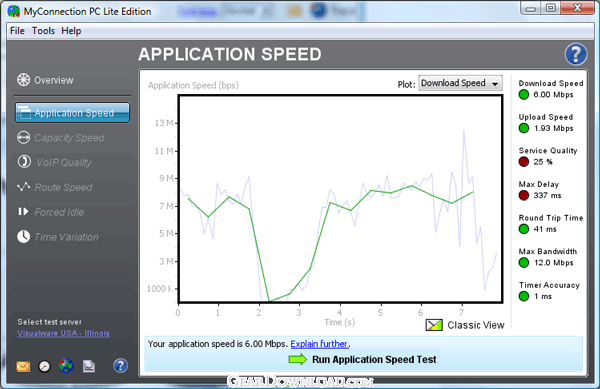Click the 1.93 Mbps upload value
This screenshot has width=600, height=389.
tap(553, 128)
